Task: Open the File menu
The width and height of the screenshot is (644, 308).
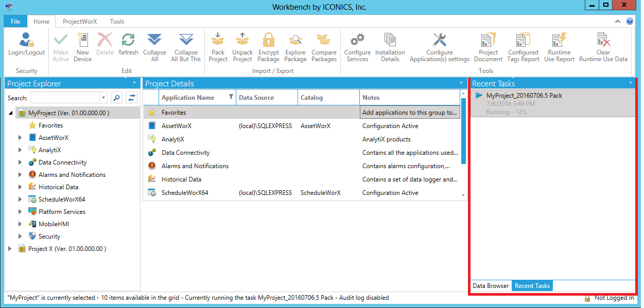Action: 15,22
